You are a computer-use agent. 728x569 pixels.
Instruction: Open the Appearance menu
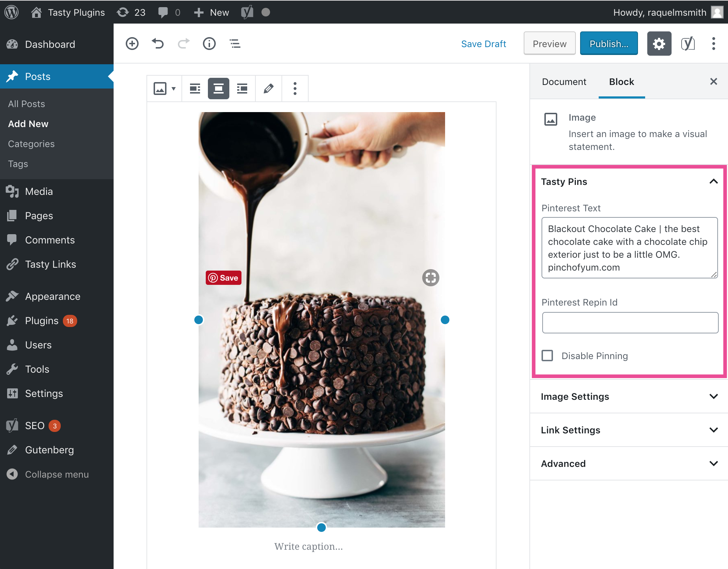click(x=57, y=296)
